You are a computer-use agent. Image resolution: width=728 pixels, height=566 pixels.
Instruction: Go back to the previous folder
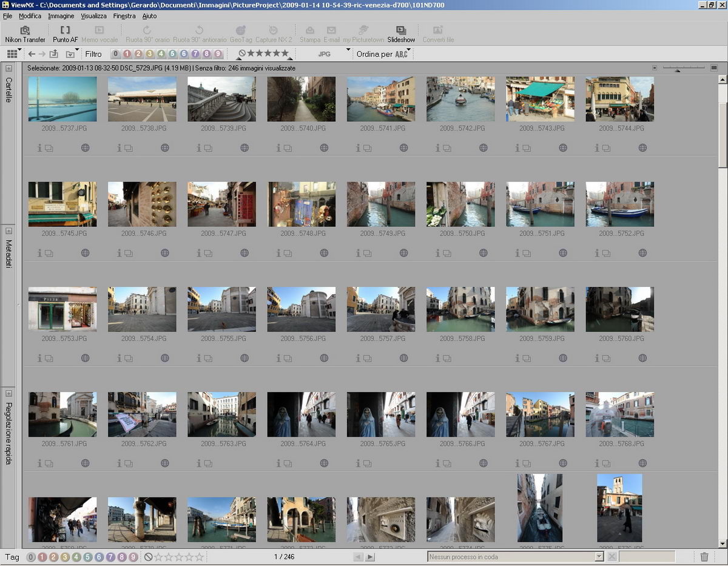click(32, 54)
